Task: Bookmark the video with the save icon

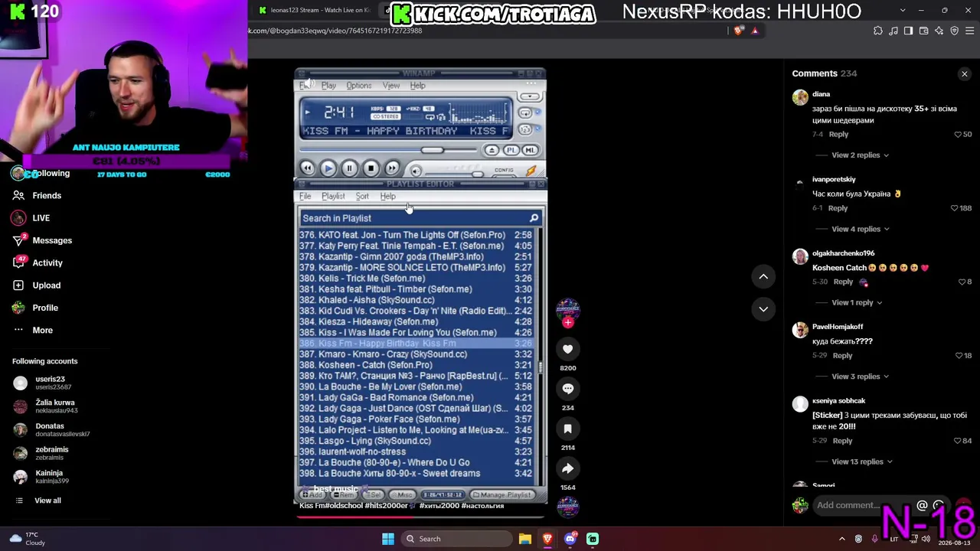Action: 567,429
